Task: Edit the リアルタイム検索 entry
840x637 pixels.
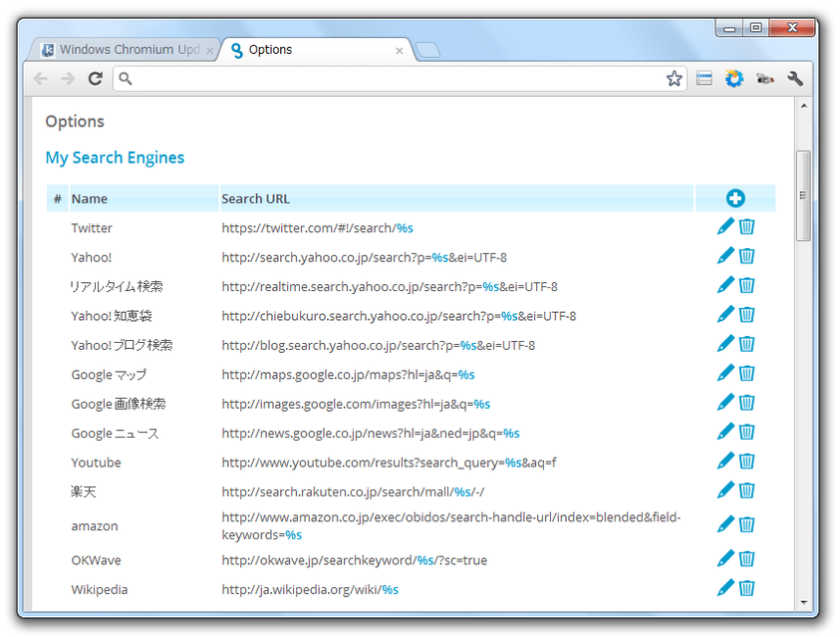Action: (725, 285)
